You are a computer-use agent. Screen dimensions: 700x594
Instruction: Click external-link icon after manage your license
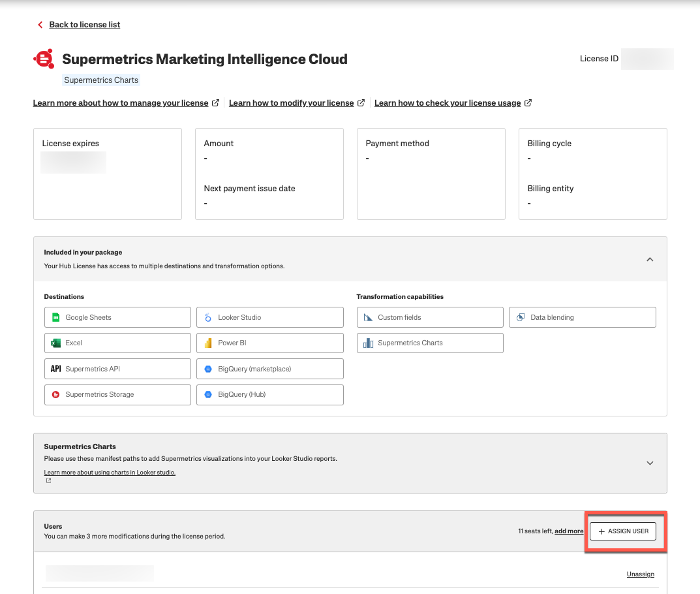(215, 102)
